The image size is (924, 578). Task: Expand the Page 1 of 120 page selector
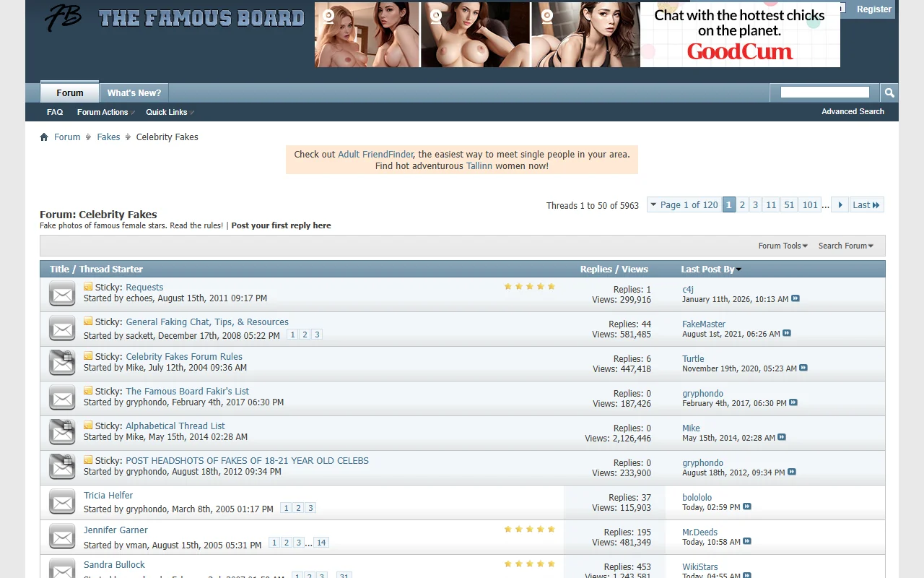[x=684, y=204]
